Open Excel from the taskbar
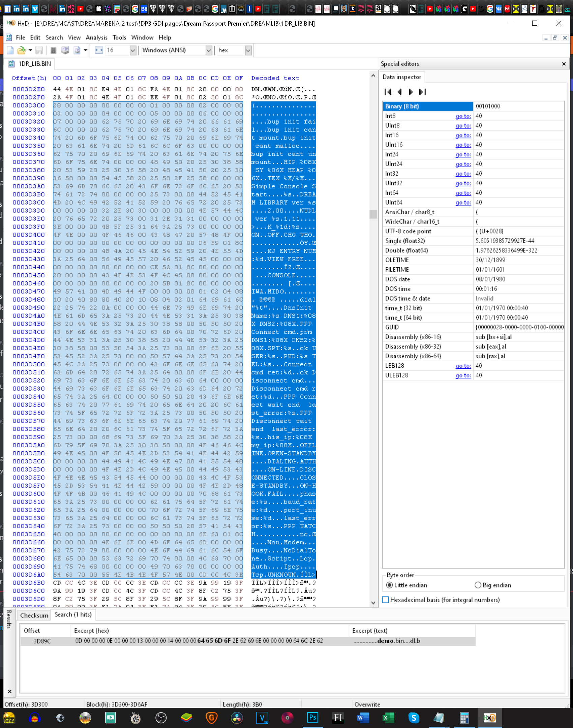573x728 pixels. pyautogui.click(x=388, y=718)
